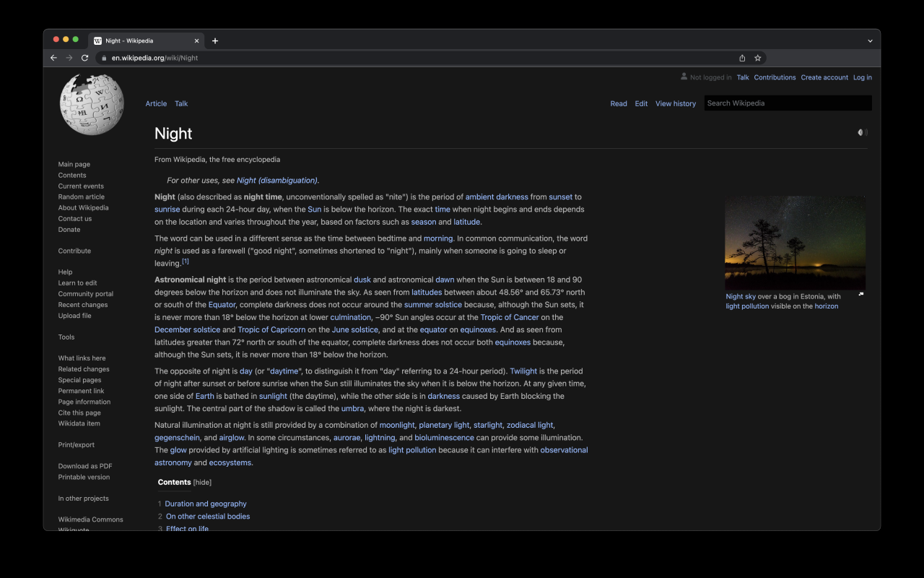This screenshot has width=924, height=578.
Task: Click Download as PDF
Action: (85, 466)
